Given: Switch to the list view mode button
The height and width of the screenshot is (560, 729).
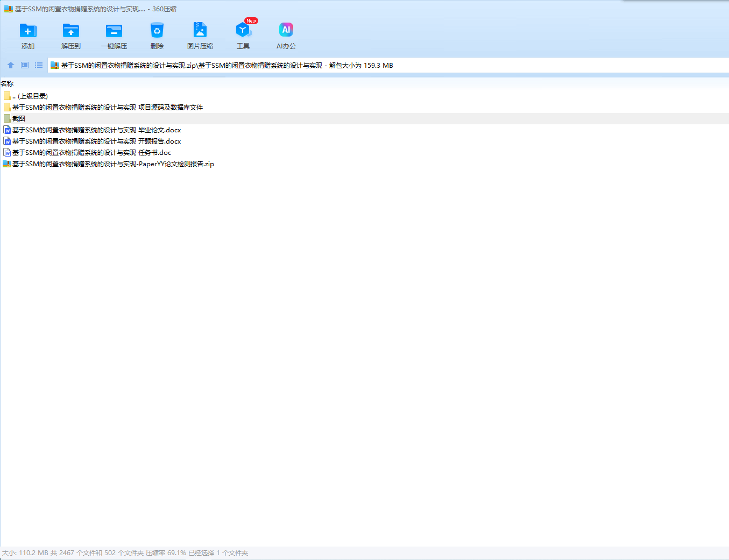Looking at the screenshot, I should click(39, 65).
